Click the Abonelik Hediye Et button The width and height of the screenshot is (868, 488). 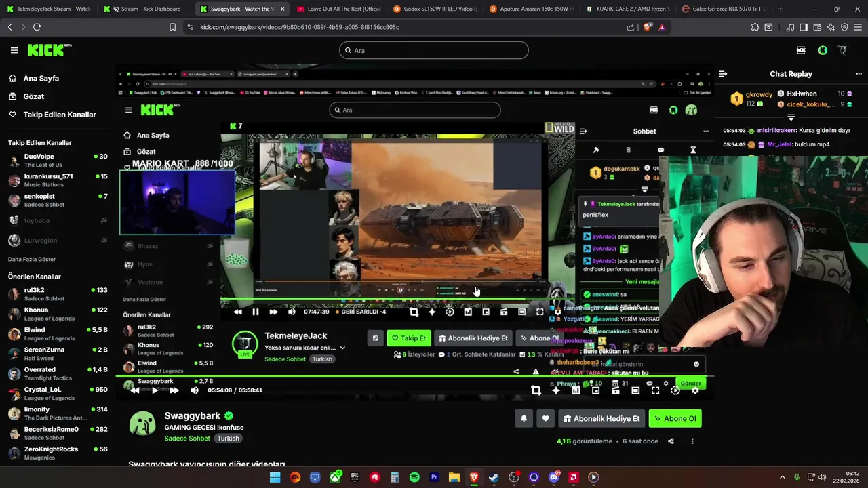point(601,419)
